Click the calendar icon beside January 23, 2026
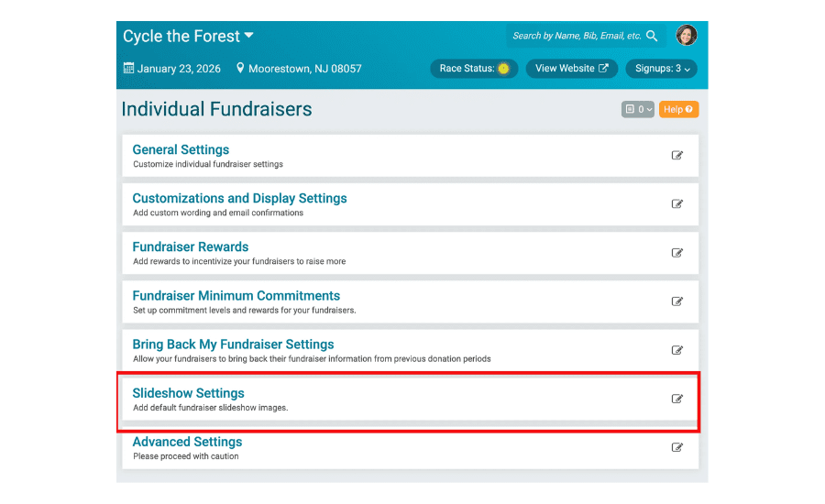This screenshot has height=504, width=825. (128, 68)
